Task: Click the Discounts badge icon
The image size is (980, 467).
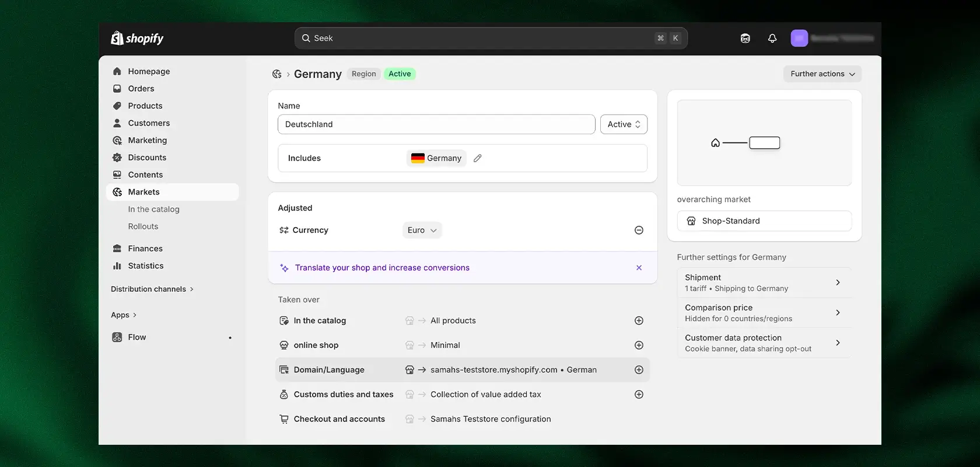Action: (x=117, y=158)
